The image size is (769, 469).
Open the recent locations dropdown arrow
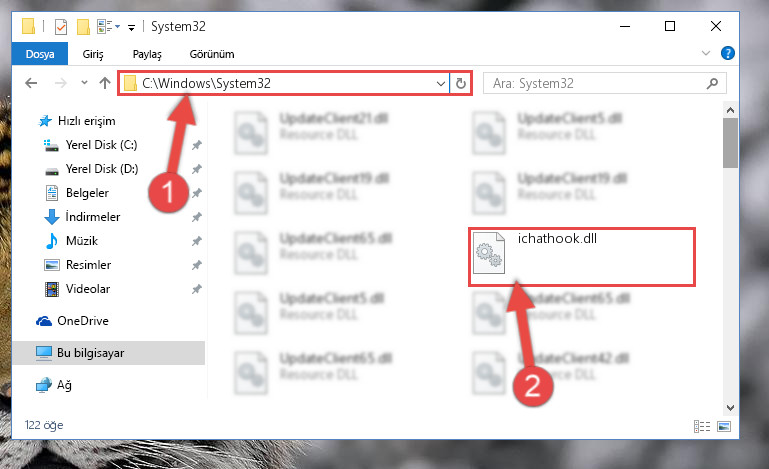84,82
